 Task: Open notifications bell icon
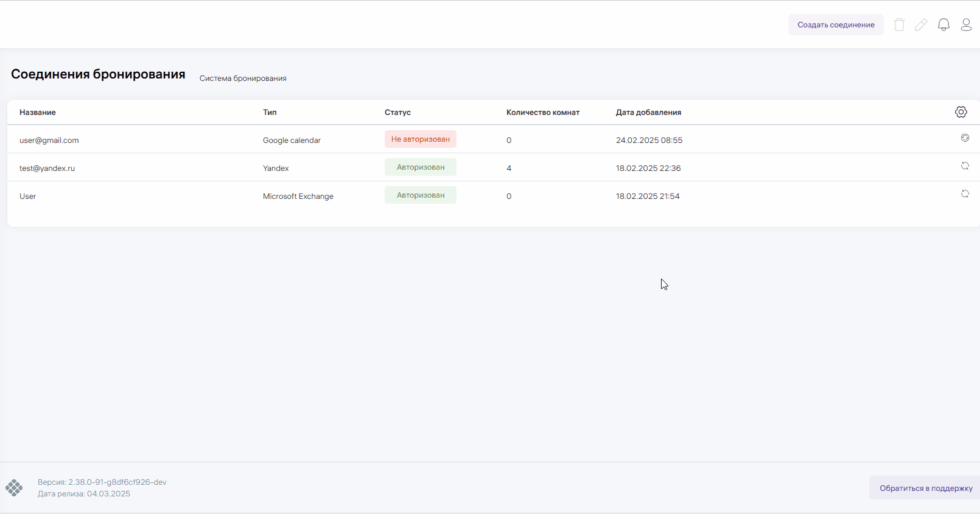coord(943,25)
